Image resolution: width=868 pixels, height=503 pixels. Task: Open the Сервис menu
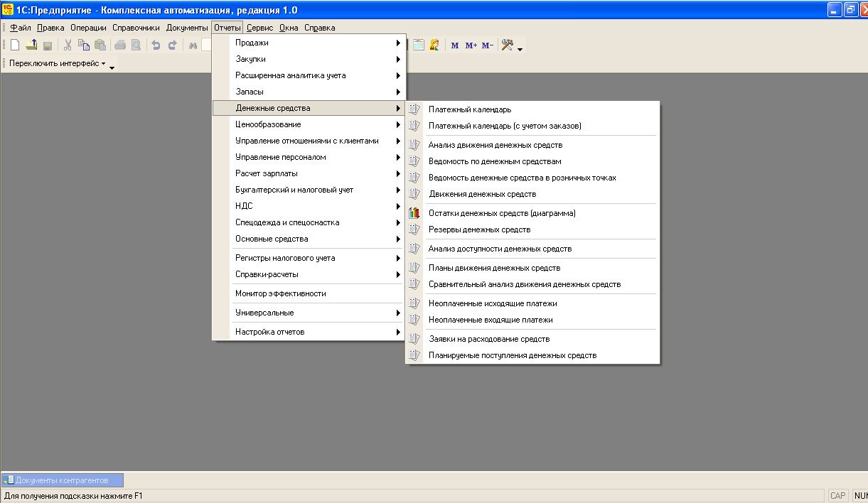pos(259,28)
